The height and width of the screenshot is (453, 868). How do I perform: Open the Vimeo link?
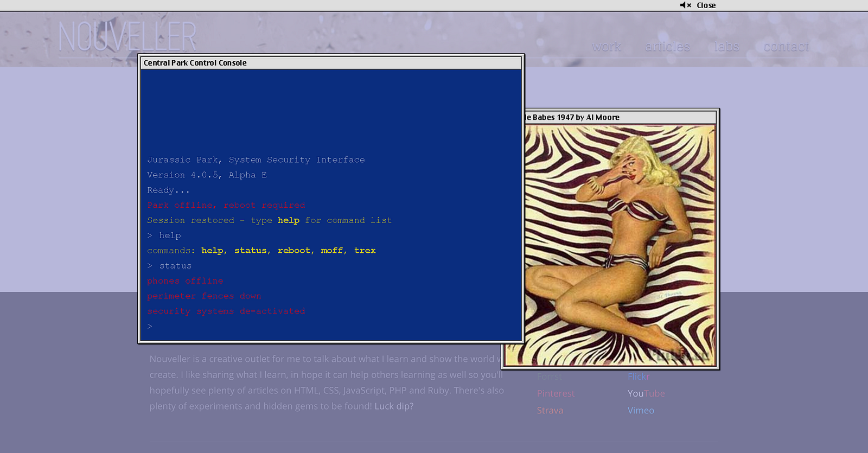pyautogui.click(x=641, y=411)
